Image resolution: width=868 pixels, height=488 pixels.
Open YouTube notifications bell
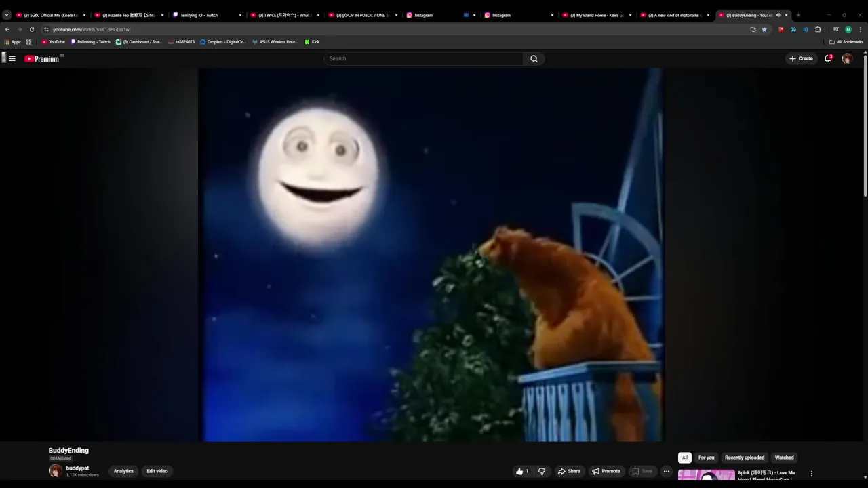coord(828,58)
